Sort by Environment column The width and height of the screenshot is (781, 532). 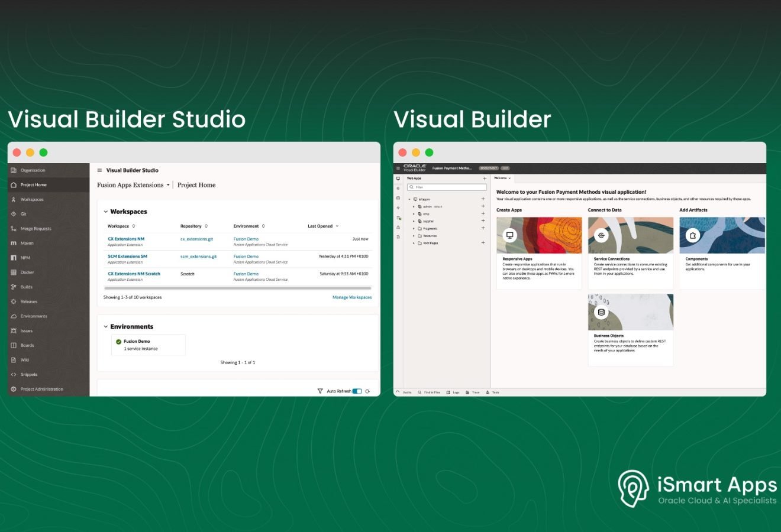coord(249,226)
